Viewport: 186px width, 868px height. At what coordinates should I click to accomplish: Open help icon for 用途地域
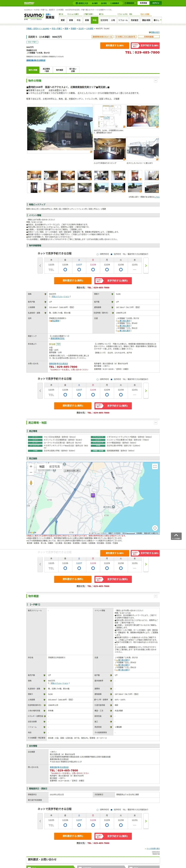(111, 727)
